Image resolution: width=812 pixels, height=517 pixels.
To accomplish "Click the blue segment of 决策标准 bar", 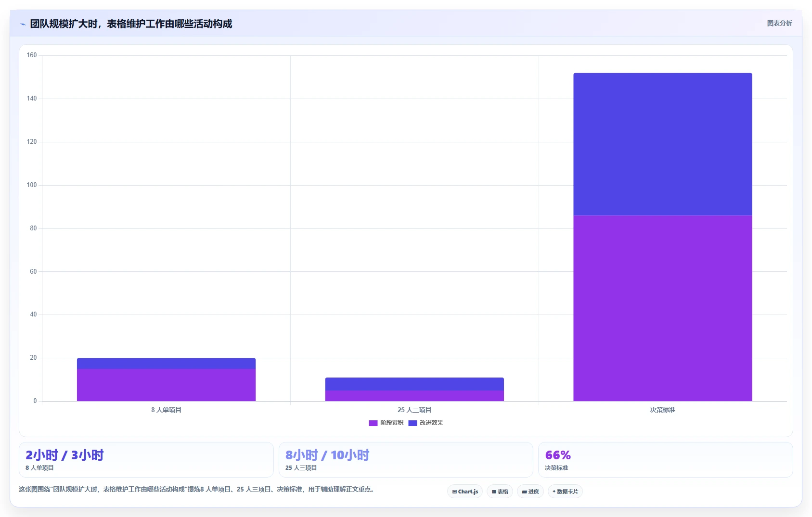I will point(663,144).
